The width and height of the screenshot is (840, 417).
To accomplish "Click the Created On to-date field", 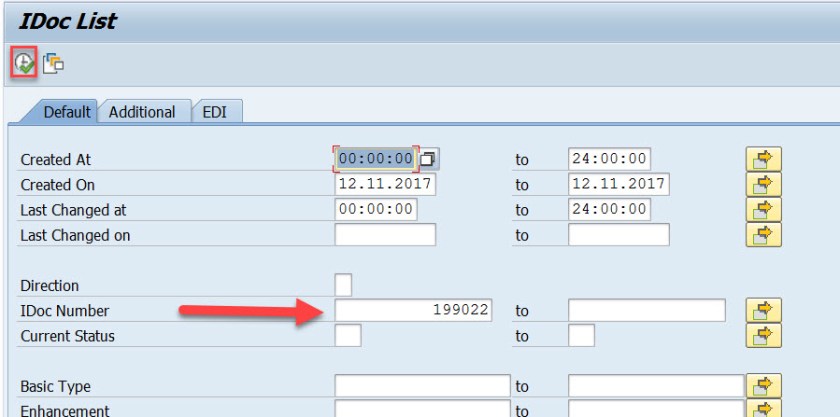I will tap(619, 184).
